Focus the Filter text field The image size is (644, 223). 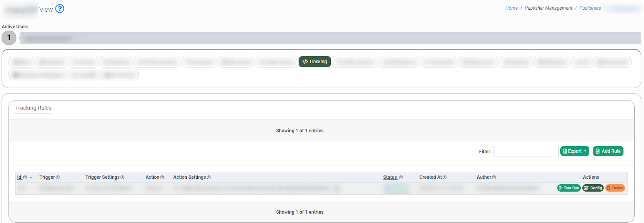pos(525,151)
